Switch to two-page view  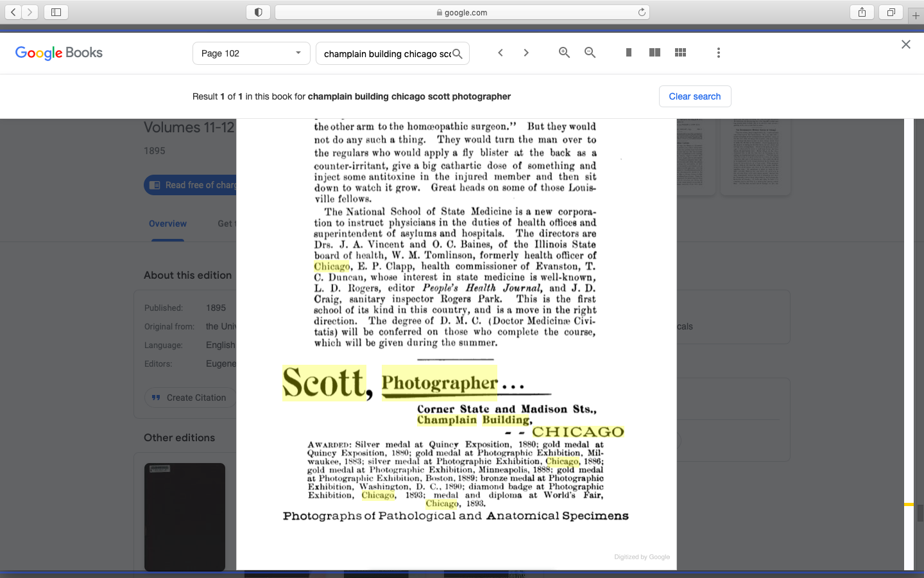(654, 53)
